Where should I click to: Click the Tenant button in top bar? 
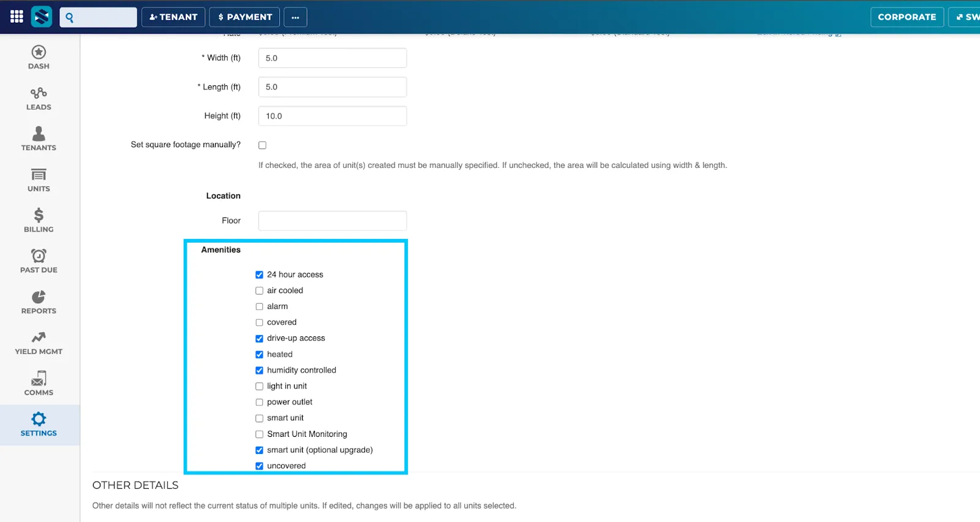point(173,17)
